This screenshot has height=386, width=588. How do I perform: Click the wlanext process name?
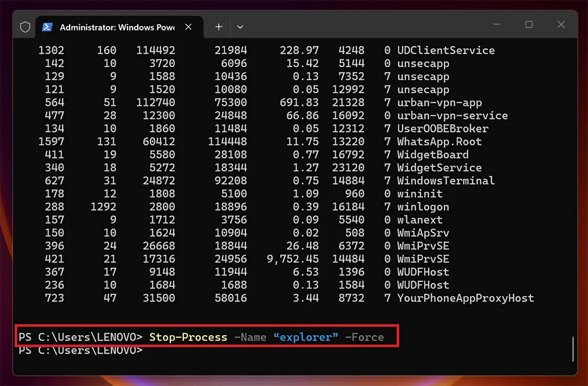pyautogui.click(x=420, y=220)
